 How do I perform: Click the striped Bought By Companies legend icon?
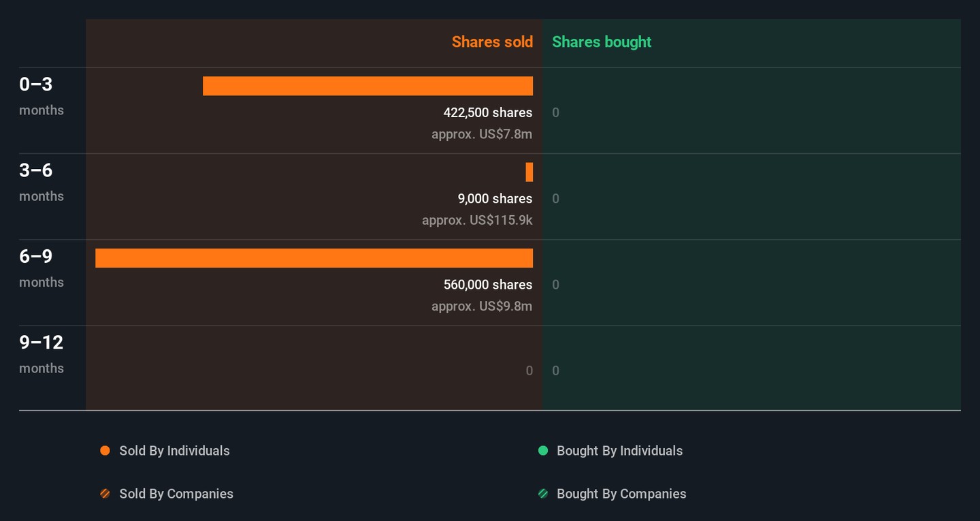tap(543, 494)
